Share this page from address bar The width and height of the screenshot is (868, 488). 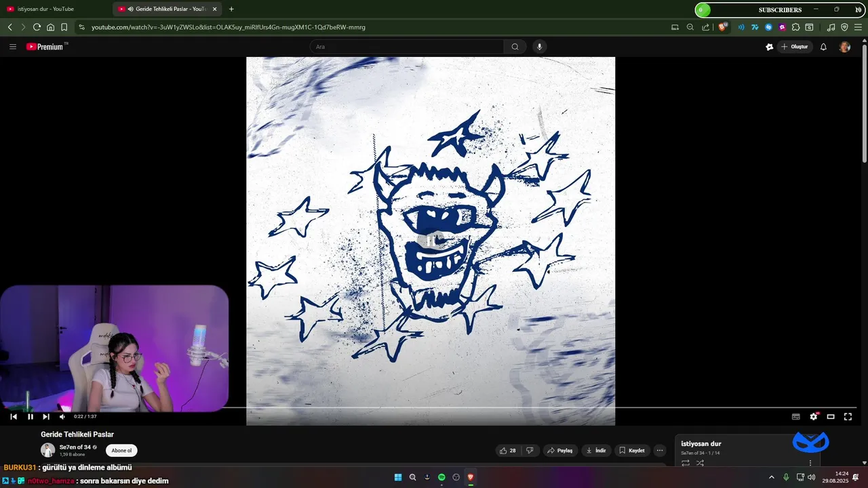(706, 27)
